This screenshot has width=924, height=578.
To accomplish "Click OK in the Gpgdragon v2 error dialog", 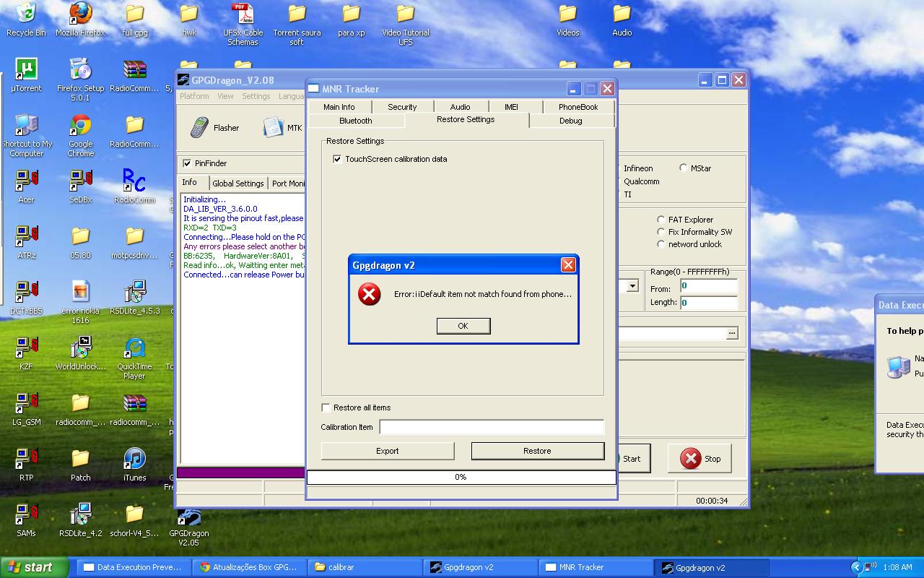I will (x=463, y=326).
